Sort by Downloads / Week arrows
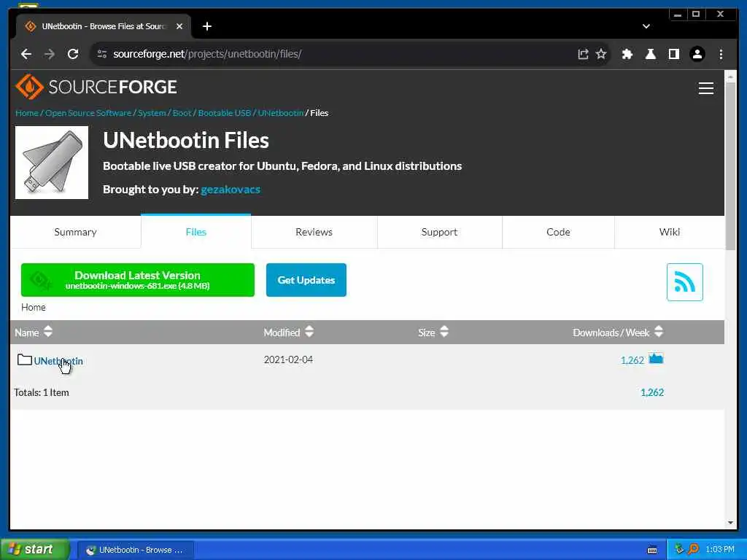This screenshot has width=747, height=560. (x=659, y=332)
